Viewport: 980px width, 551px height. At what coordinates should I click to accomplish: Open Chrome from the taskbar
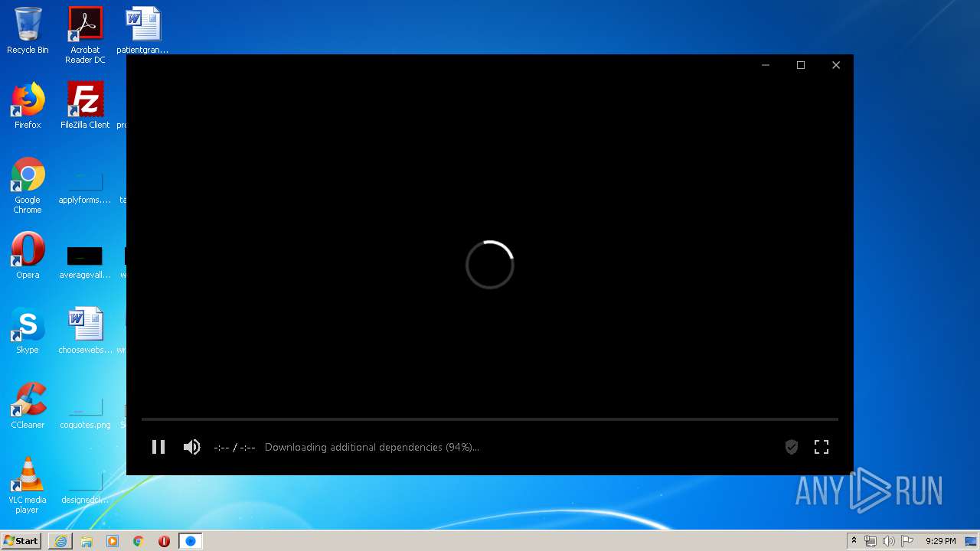[x=139, y=541]
